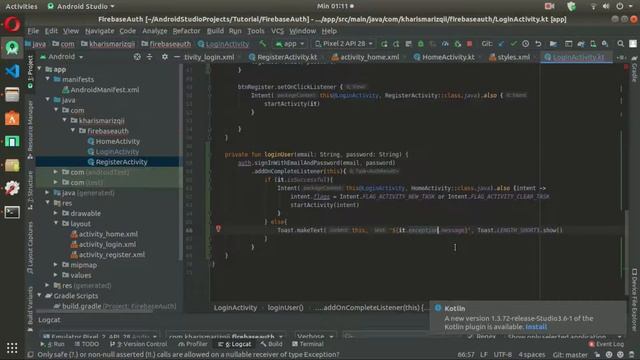The width and height of the screenshot is (640, 360).
Task: Expand the values folder
Action: 56,275
